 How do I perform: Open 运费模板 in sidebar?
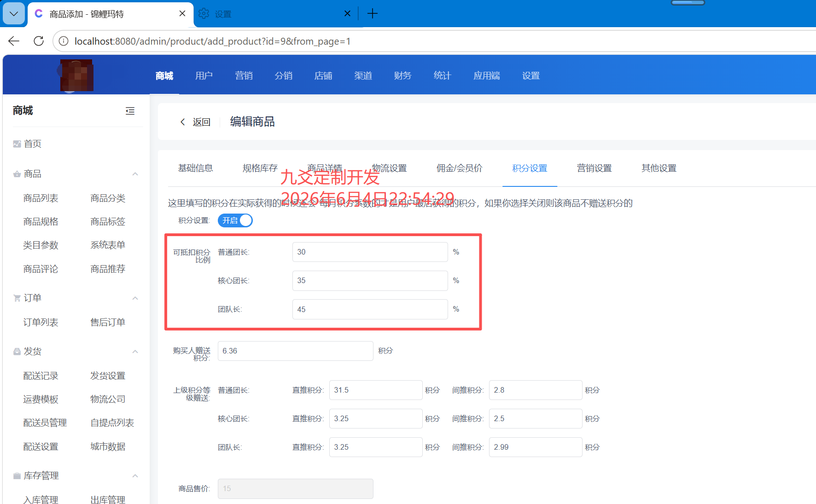[41, 399]
